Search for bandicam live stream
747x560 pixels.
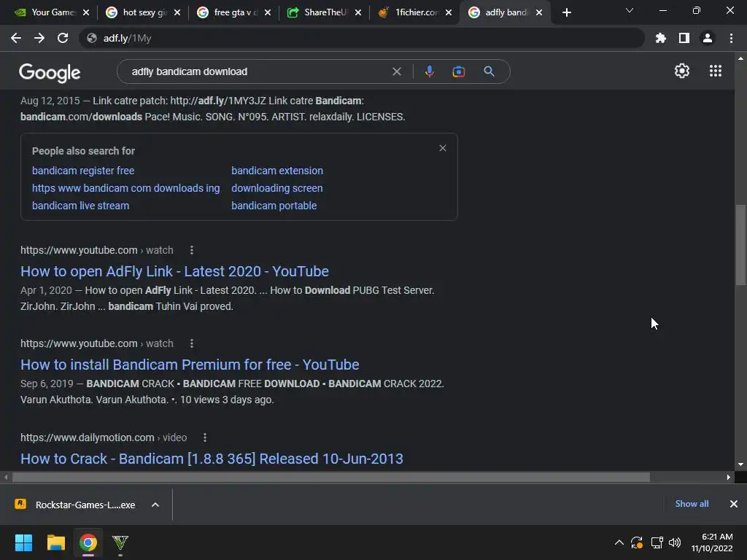pos(80,206)
